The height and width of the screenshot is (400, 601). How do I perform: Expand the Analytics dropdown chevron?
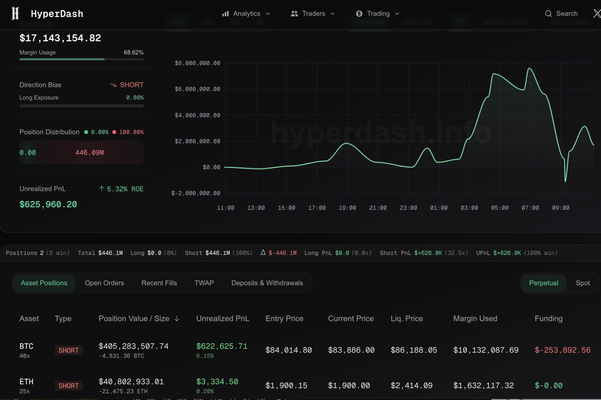tap(268, 13)
